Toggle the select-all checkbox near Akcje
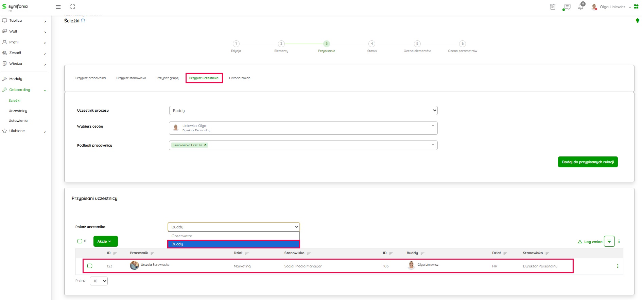The image size is (644, 300). pos(80,241)
